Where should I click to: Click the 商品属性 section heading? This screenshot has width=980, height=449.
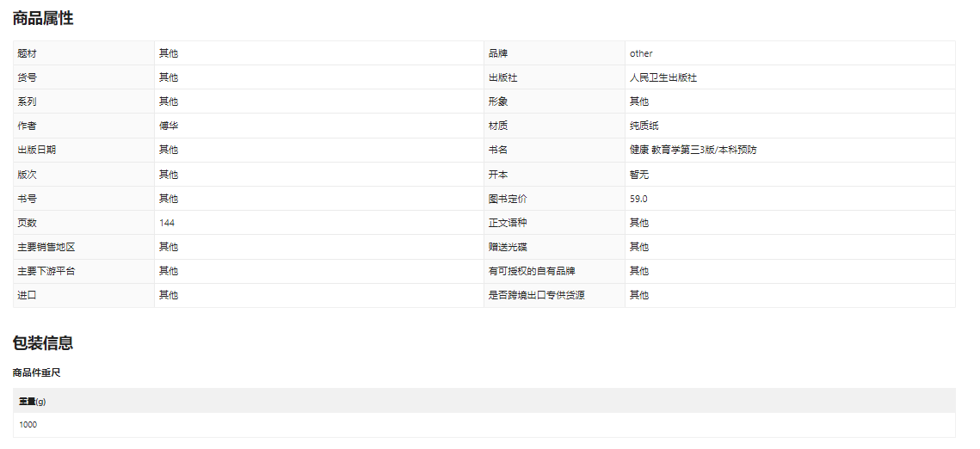(43, 19)
